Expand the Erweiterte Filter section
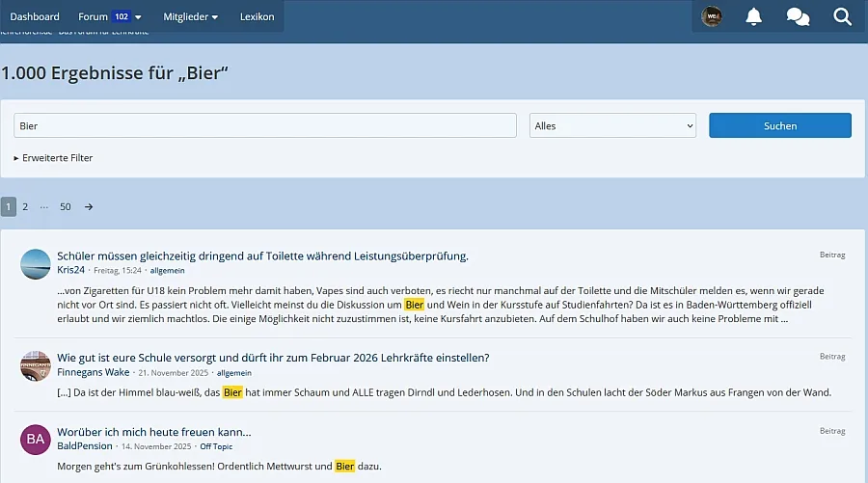The height and width of the screenshot is (483, 868). point(54,157)
